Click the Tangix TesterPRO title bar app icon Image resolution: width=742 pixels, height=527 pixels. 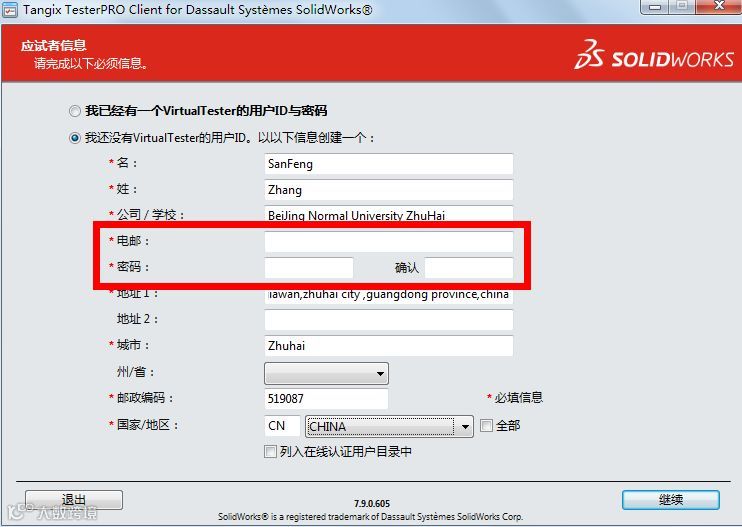pyautogui.click(x=10, y=10)
